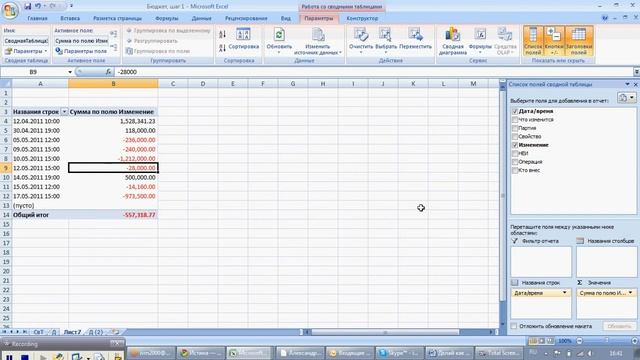The width and height of the screenshot is (640, 360).
Task: Check the Операция field checkbox
Action: click(515, 162)
